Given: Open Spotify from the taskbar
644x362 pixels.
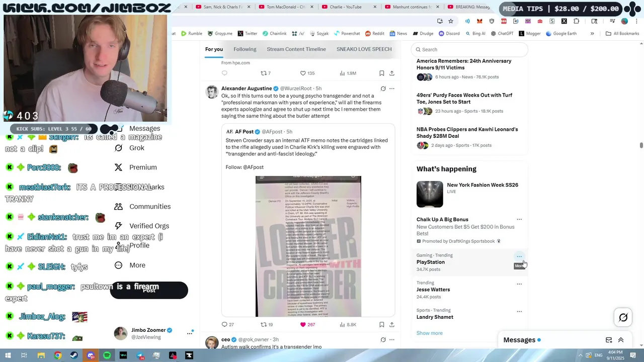Looking at the screenshot, I should [107, 355].
